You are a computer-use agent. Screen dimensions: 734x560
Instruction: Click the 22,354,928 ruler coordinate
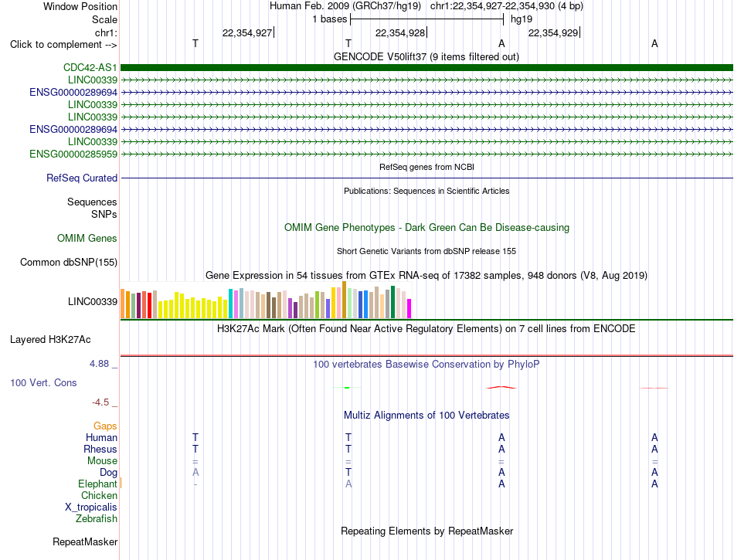pyautogui.click(x=400, y=33)
